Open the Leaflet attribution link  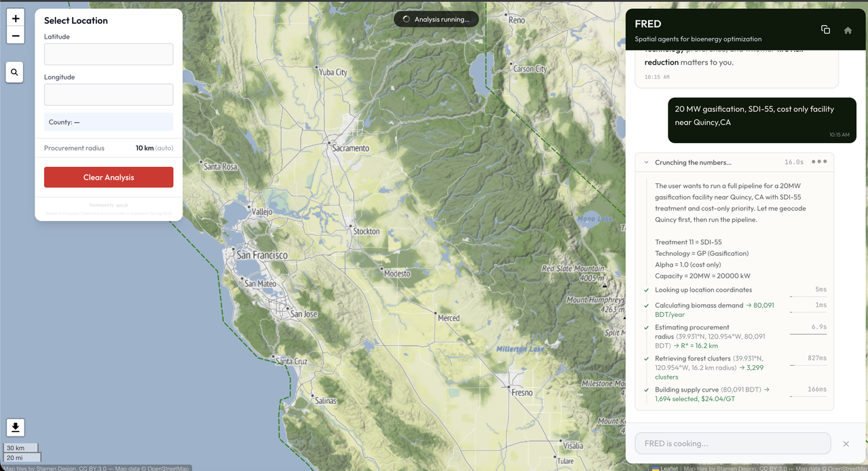point(669,468)
